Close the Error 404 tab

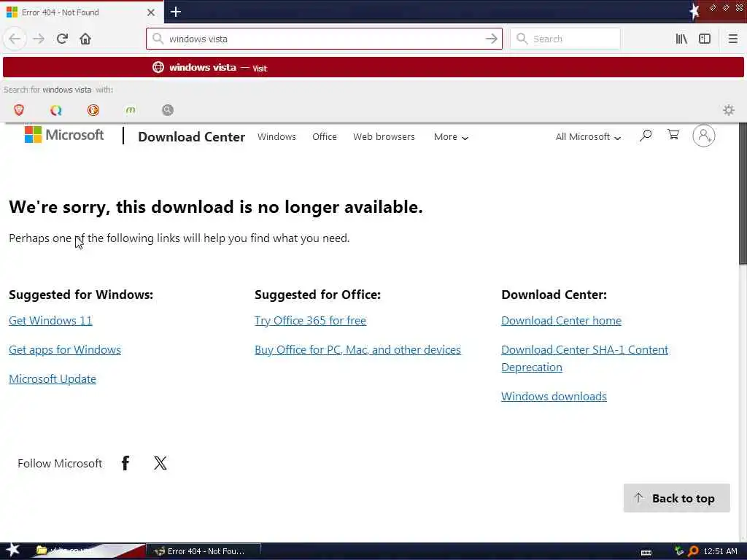pos(151,12)
